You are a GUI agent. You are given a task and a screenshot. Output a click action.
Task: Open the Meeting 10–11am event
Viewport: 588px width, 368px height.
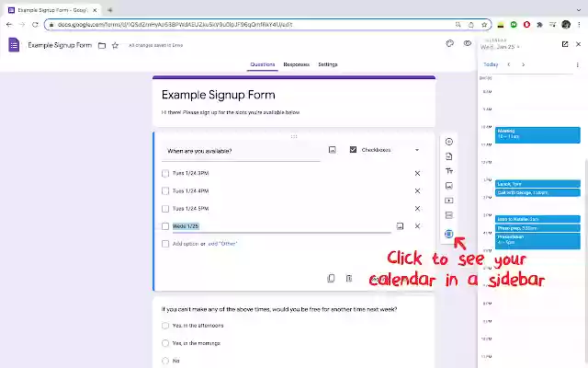tap(537, 135)
